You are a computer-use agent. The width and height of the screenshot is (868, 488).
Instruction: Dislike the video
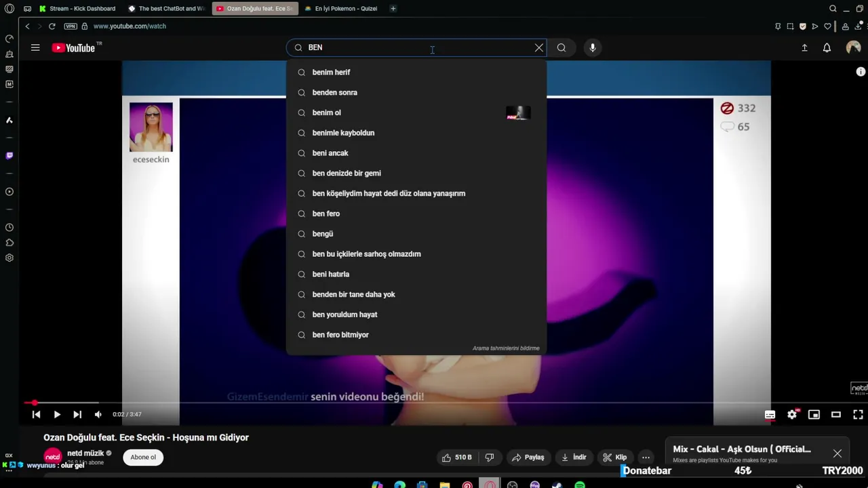490,457
